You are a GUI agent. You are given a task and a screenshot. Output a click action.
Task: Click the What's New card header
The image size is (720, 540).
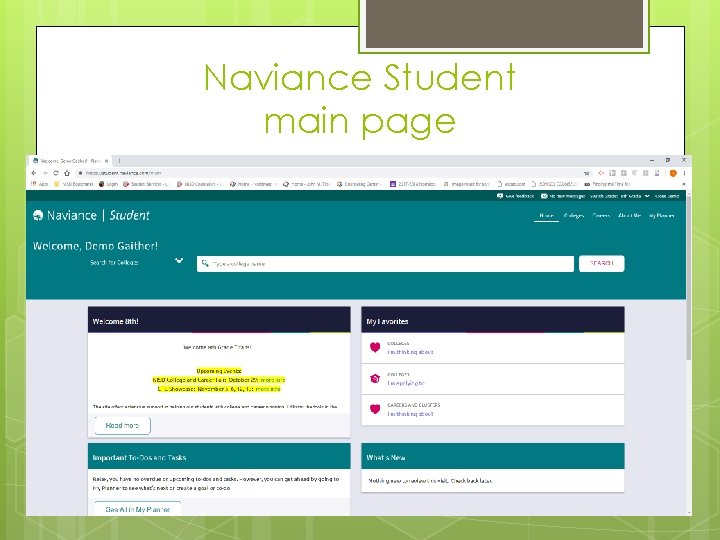[493, 456]
